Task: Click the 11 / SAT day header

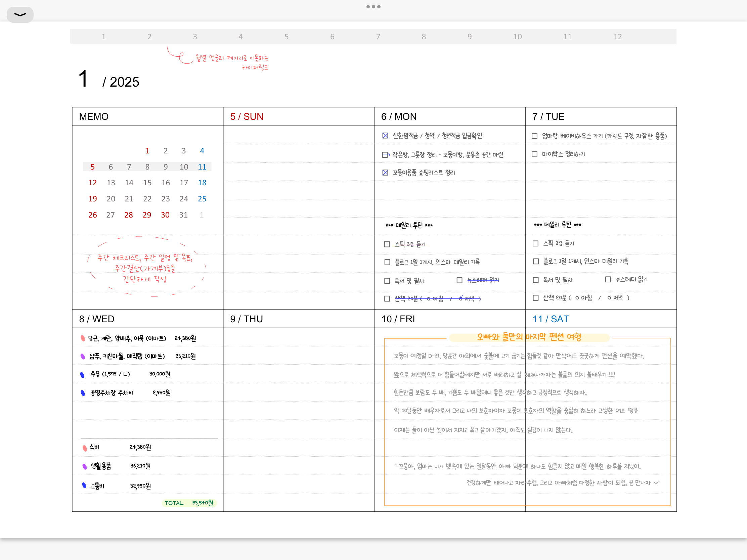Action: 551,319
